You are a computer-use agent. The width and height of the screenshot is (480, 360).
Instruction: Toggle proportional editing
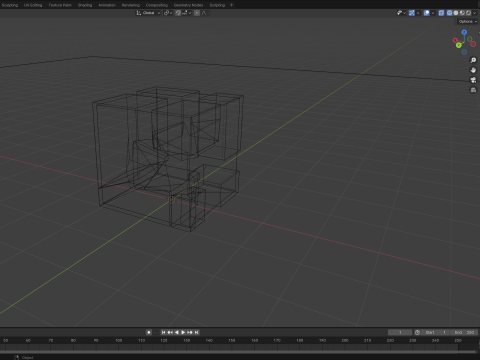[x=197, y=13]
